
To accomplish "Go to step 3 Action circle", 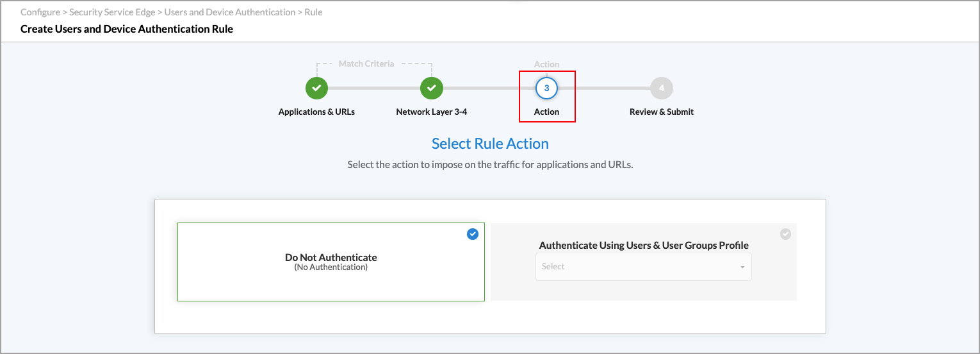I will 546,88.
